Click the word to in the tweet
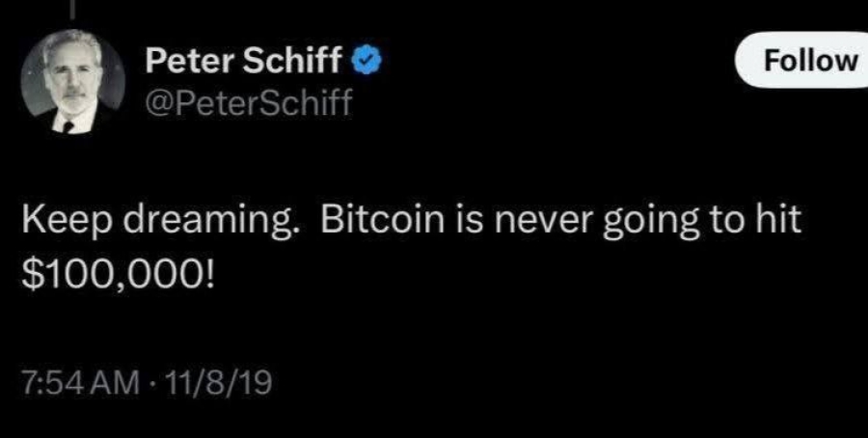Image resolution: width=868 pixels, height=438 pixels. pos(726,222)
